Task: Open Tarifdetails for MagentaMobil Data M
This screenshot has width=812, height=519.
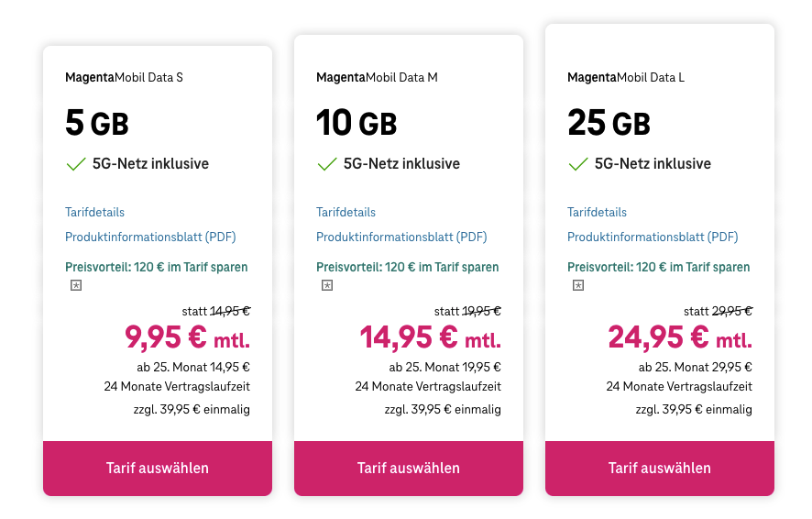Action: point(346,212)
